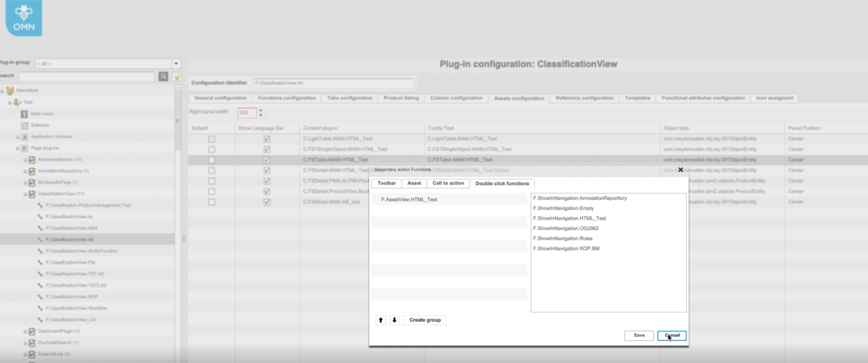Collapse the ClassificationView (11) tree node
Screen dimensions: 868x363
(x=25, y=194)
